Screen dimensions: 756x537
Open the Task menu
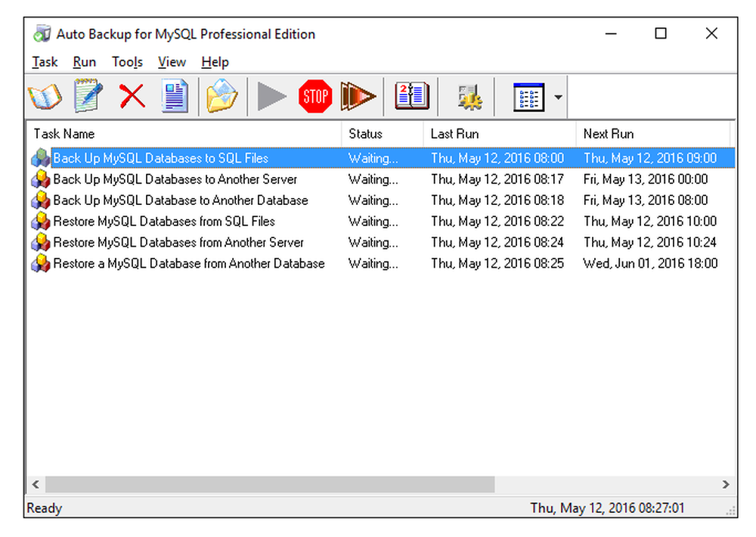coord(45,62)
